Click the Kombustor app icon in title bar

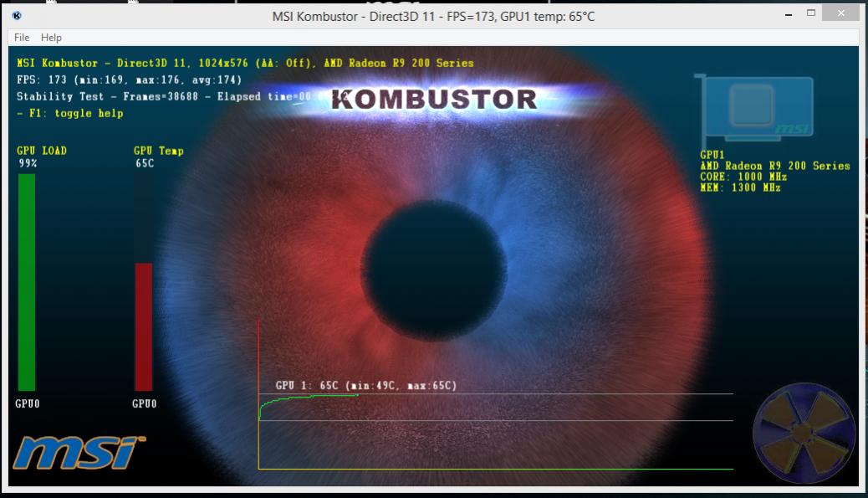[x=17, y=16]
